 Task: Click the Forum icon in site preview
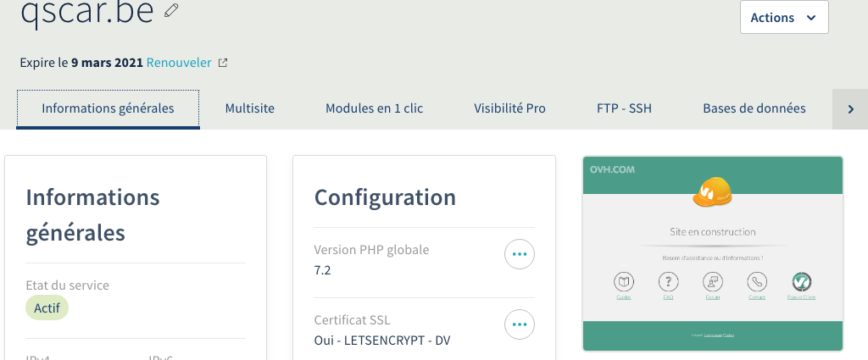click(713, 281)
